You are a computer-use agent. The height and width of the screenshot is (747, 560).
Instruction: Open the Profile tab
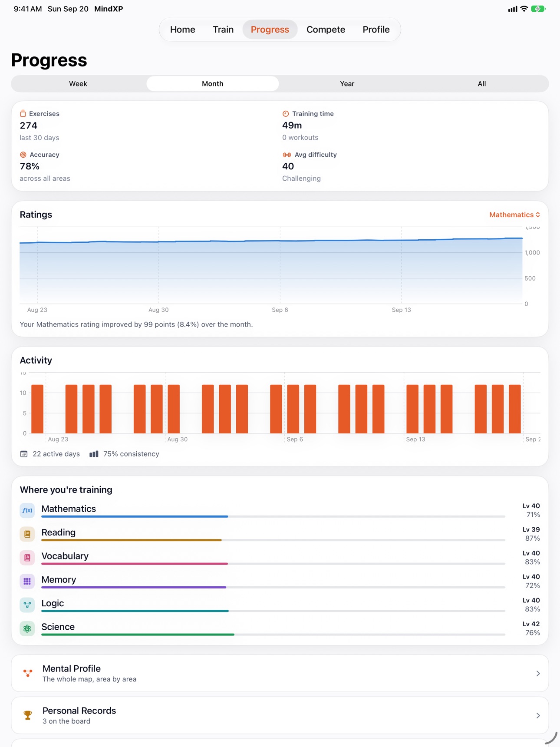[376, 30]
